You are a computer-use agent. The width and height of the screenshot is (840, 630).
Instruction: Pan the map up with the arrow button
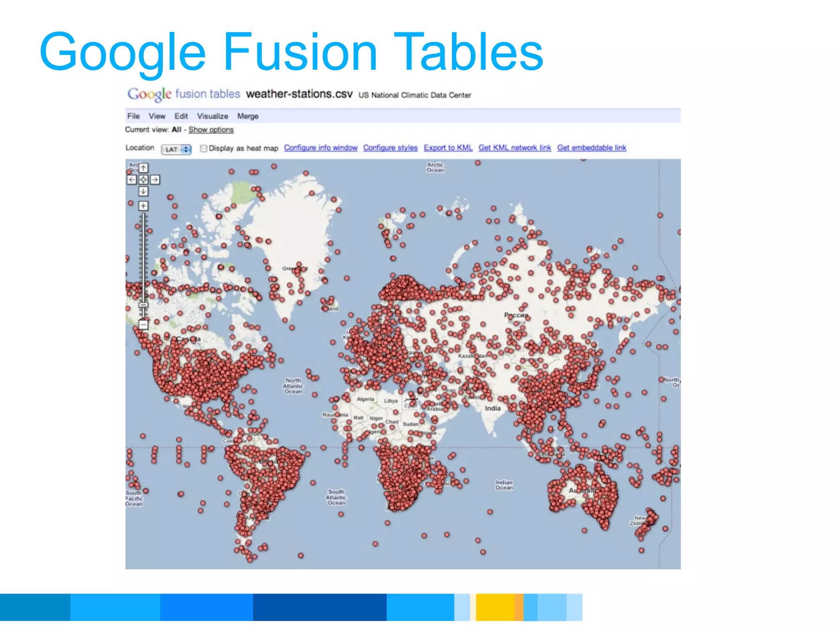(143, 168)
